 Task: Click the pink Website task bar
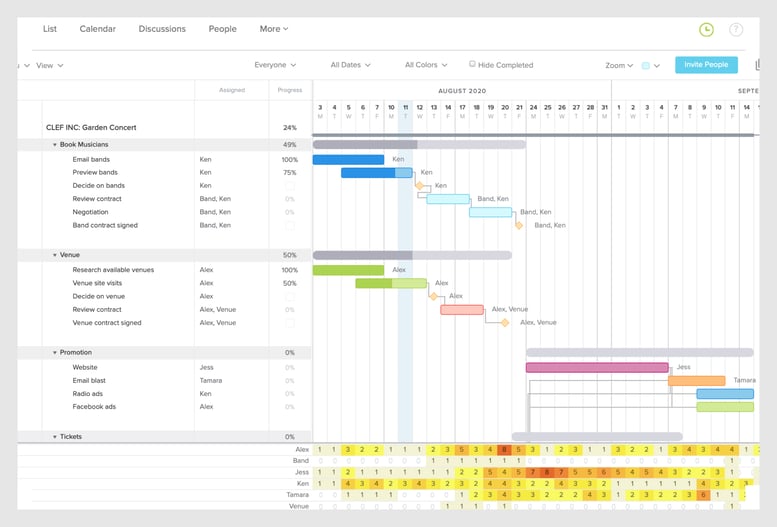(597, 367)
